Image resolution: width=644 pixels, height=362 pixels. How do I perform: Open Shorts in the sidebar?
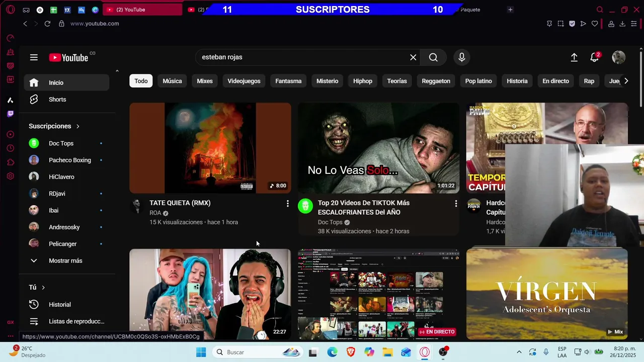click(x=66, y=100)
